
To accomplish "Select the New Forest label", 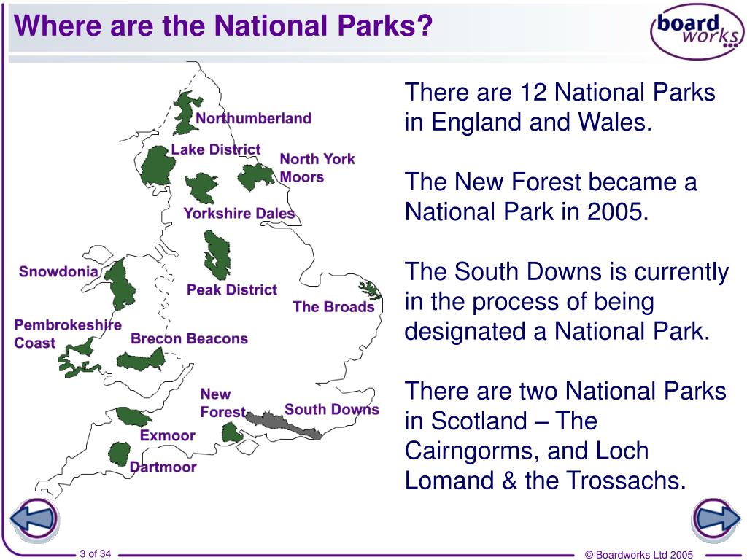I will tap(223, 402).
